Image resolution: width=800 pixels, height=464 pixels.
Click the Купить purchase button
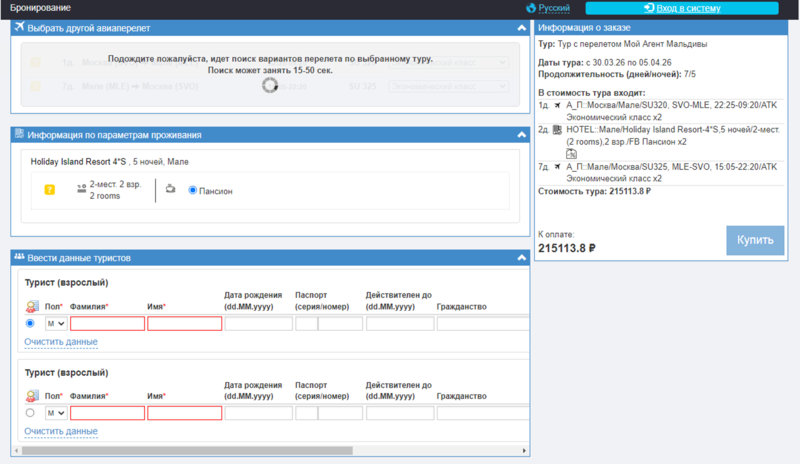click(x=755, y=241)
